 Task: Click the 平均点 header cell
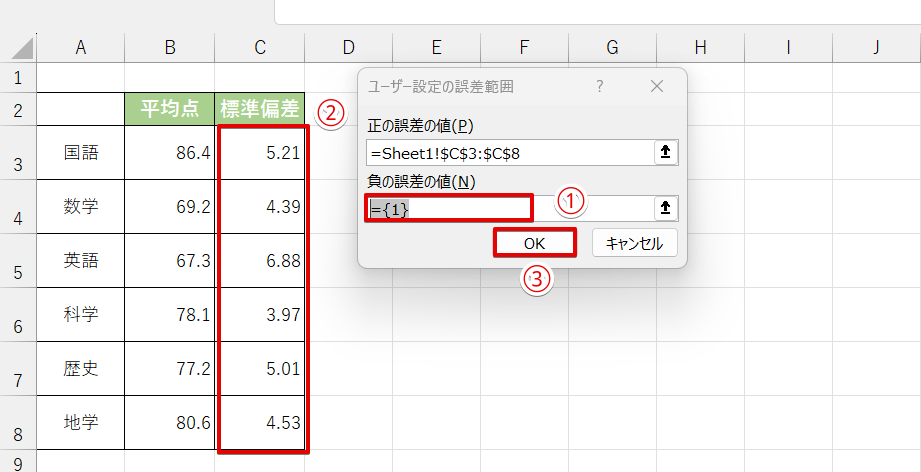tap(170, 109)
